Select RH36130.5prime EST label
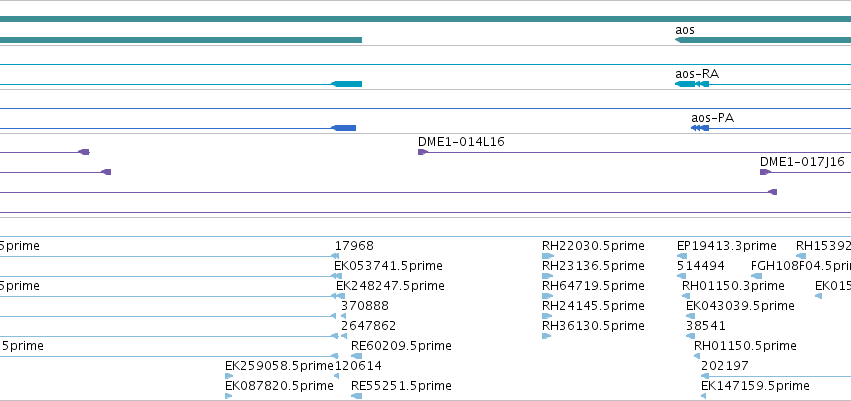This screenshot has height=401, width=851. pos(593,326)
